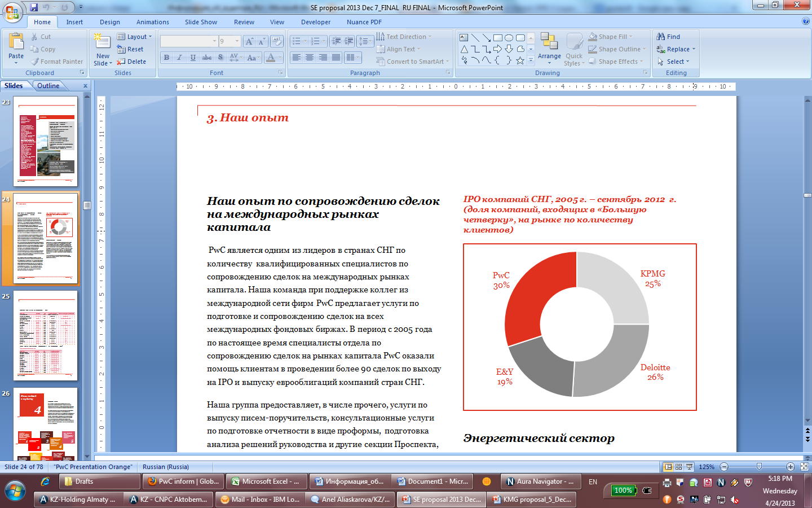The height and width of the screenshot is (508, 812).
Task: Open the Office Button menu
Action: coord(12,12)
